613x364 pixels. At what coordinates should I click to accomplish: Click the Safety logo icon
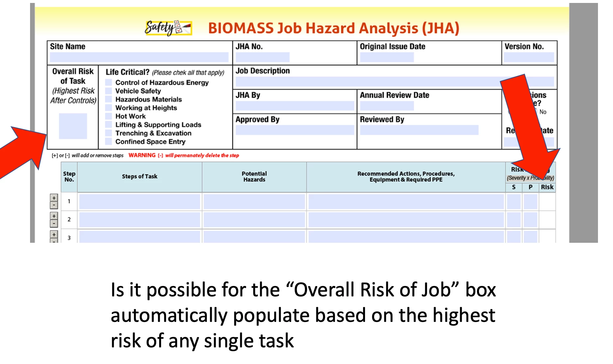pyautogui.click(x=168, y=28)
